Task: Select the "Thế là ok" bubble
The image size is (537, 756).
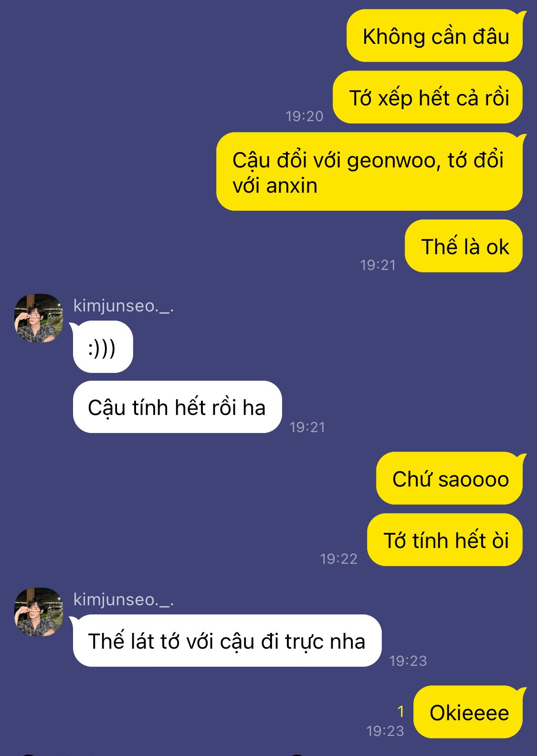Action: click(463, 246)
